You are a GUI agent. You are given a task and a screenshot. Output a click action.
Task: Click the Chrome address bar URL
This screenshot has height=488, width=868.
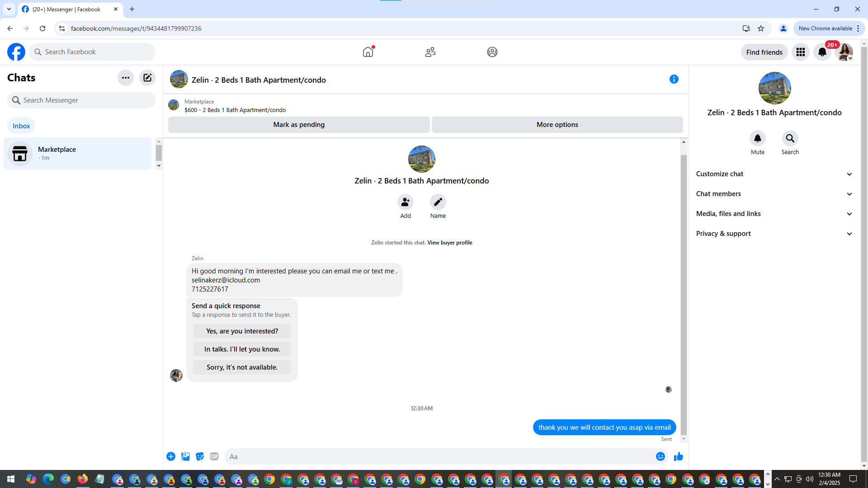[136, 28]
